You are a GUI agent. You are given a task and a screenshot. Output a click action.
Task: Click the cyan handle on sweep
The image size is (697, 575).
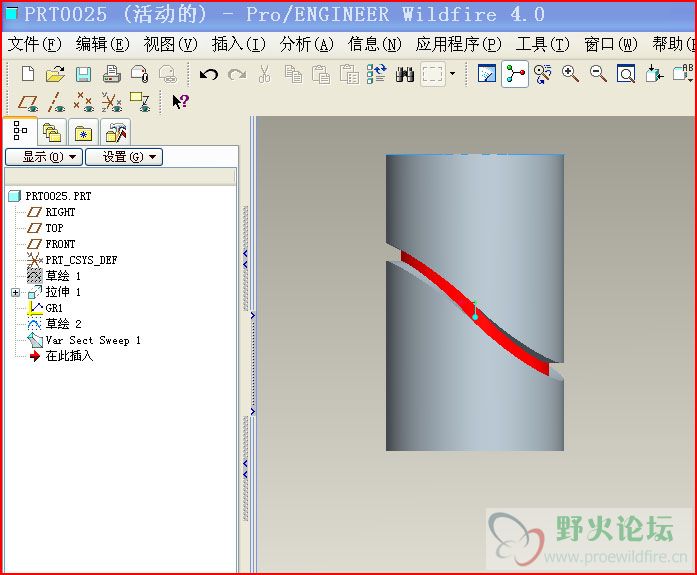click(x=475, y=316)
